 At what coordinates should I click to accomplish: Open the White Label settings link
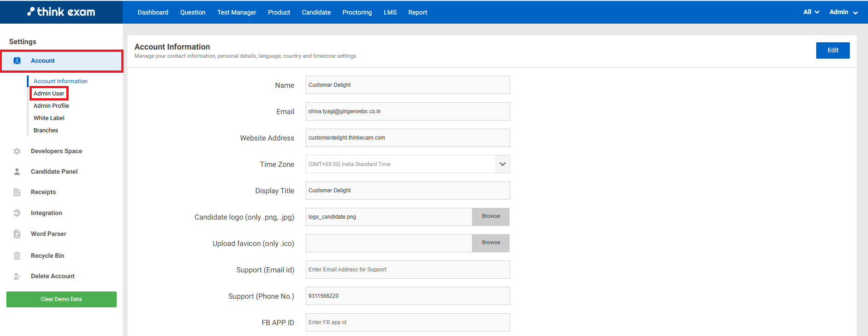(49, 118)
